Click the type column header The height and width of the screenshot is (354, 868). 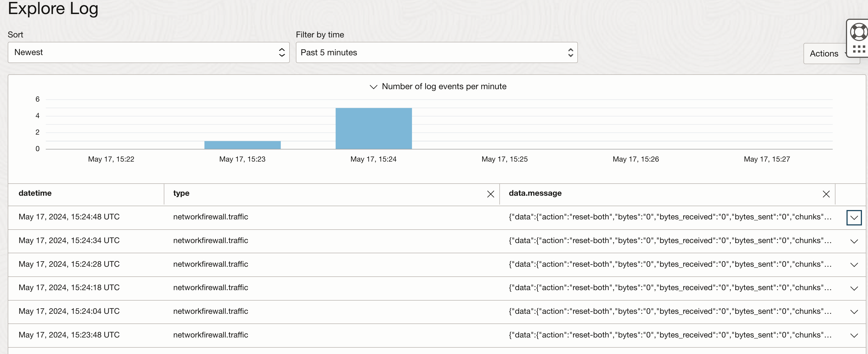(x=181, y=193)
